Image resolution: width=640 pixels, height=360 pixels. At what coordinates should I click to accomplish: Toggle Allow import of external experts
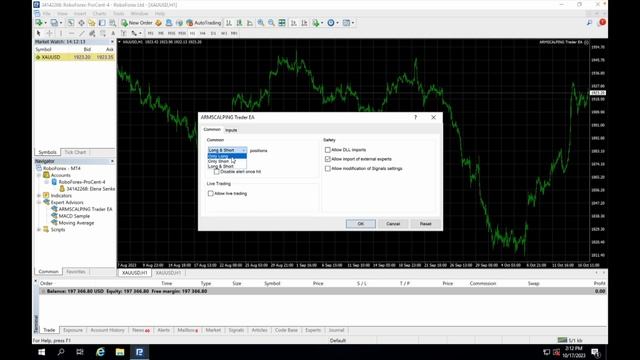tap(327, 159)
